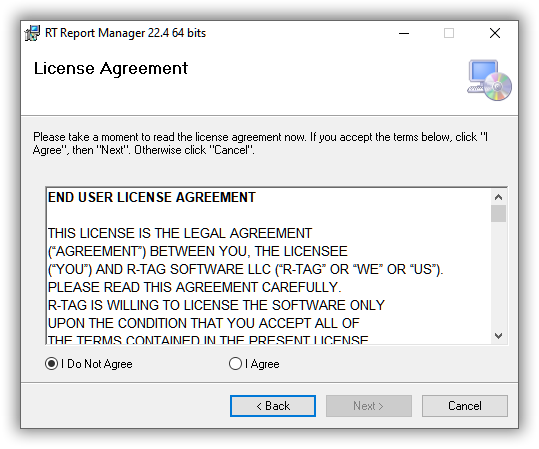539x449 pixels.
Task: Click the installer icon in the title bar
Action: click(32, 33)
